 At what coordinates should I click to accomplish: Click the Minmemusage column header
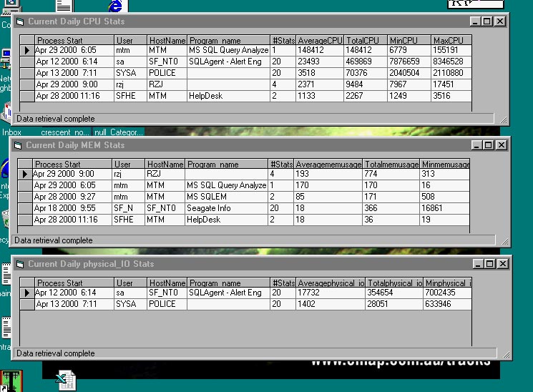(444, 164)
